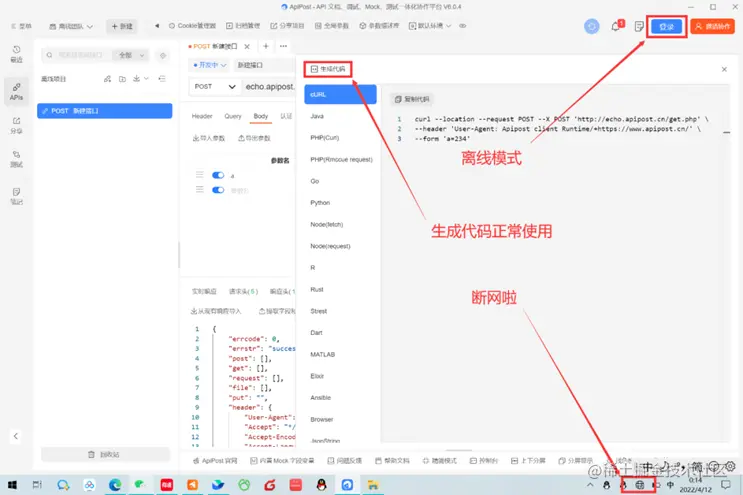This screenshot has width=743, height=495.
Task: Click 导出参数 export parameters
Action: click(254, 138)
